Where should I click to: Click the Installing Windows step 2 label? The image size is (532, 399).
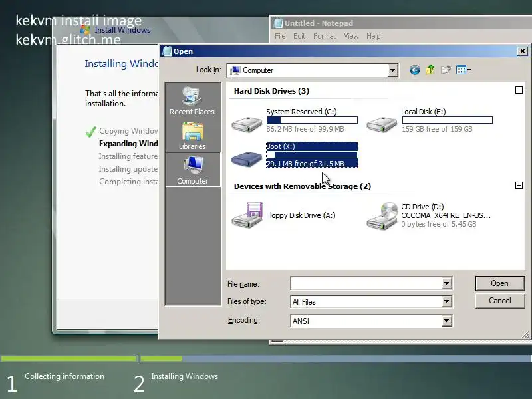pos(185,376)
